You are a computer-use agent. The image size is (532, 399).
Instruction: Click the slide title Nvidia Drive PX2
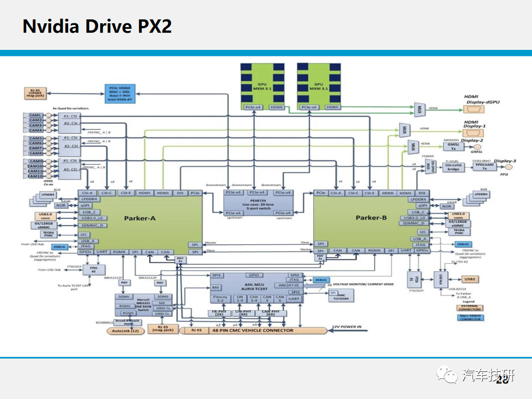[97, 26]
